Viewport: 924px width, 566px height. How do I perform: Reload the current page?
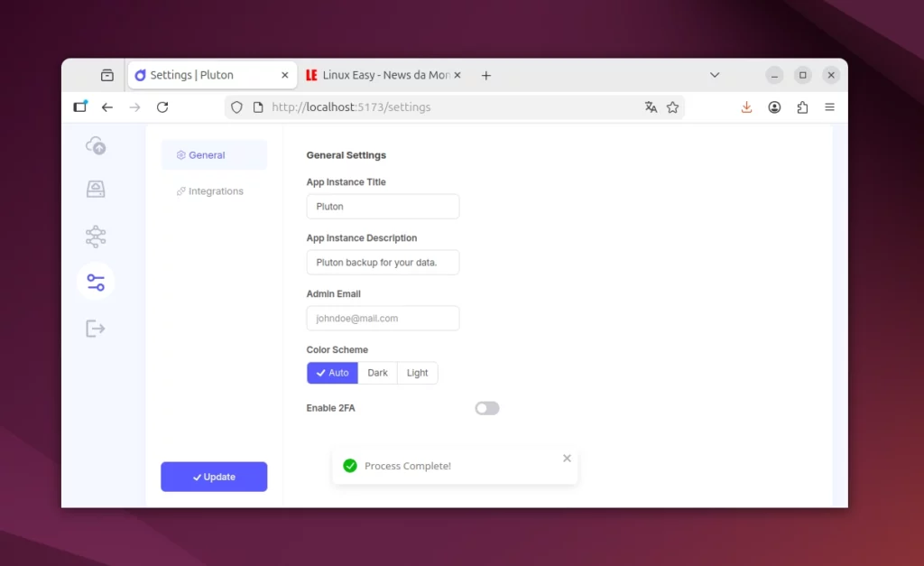tap(162, 107)
